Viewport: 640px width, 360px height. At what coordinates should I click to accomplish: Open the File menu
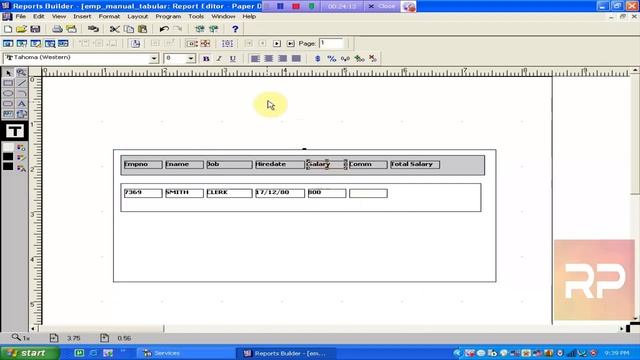20,16
